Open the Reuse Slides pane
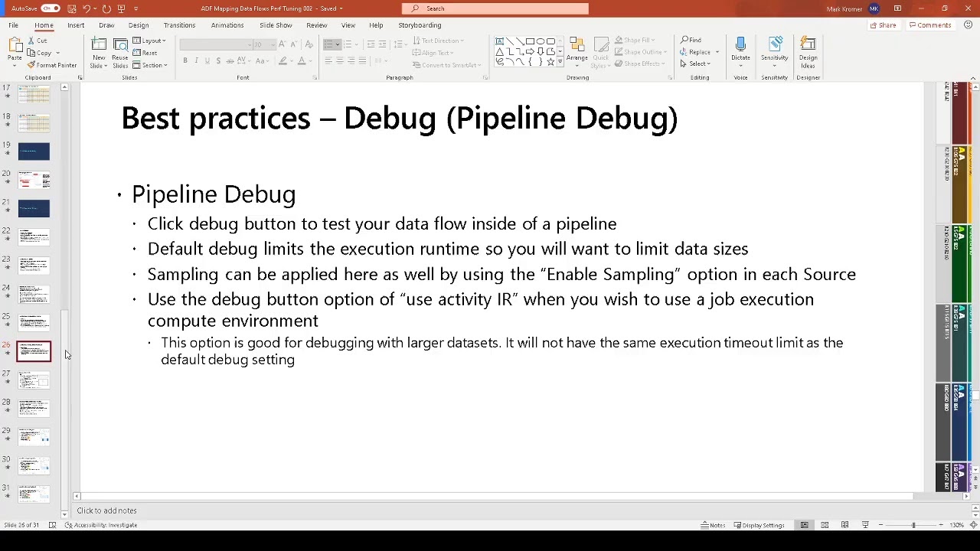 pyautogui.click(x=120, y=53)
